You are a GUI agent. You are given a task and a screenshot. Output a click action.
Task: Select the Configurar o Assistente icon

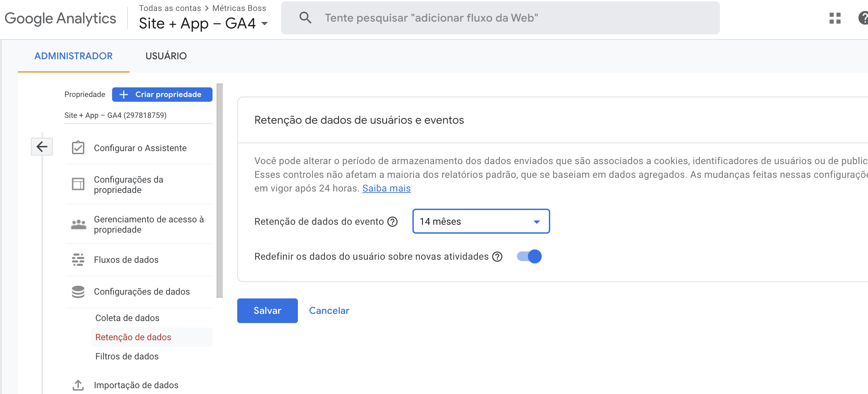click(79, 147)
